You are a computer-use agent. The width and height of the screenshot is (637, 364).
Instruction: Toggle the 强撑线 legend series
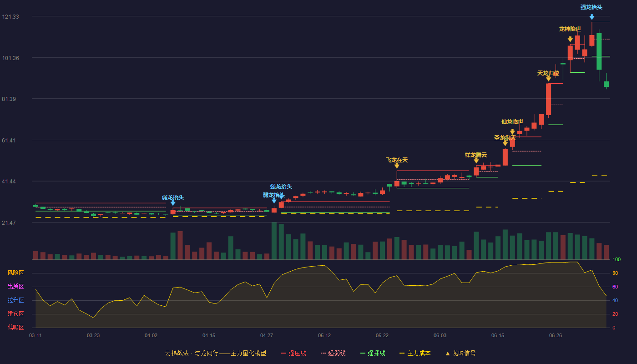pos(373,353)
